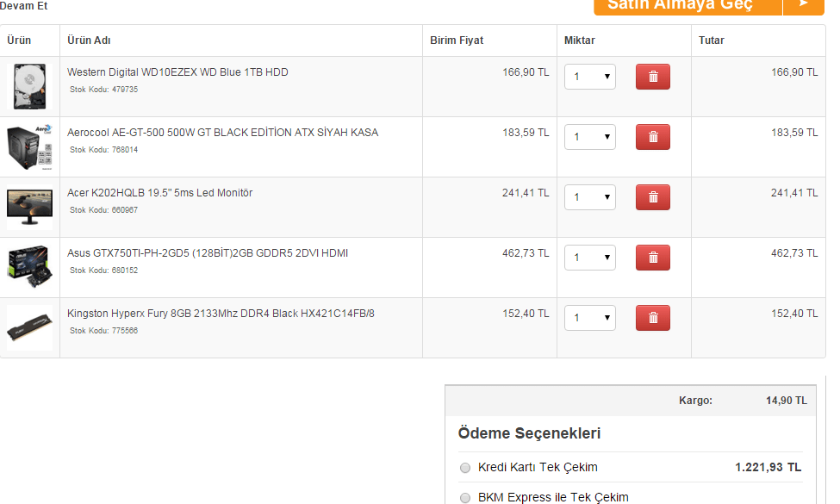This screenshot has width=840, height=504.
Task: Click the Ödeme Seçenekleri heading
Action: click(x=529, y=433)
